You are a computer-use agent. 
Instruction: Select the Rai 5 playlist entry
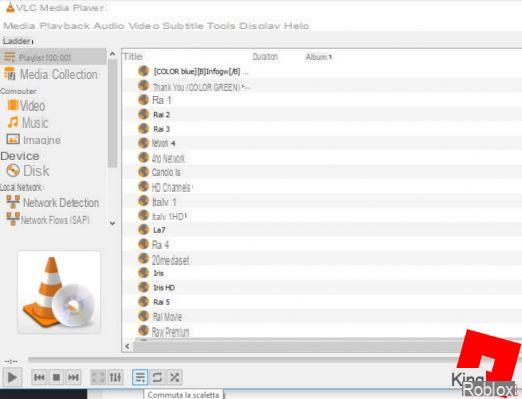pyautogui.click(x=162, y=302)
